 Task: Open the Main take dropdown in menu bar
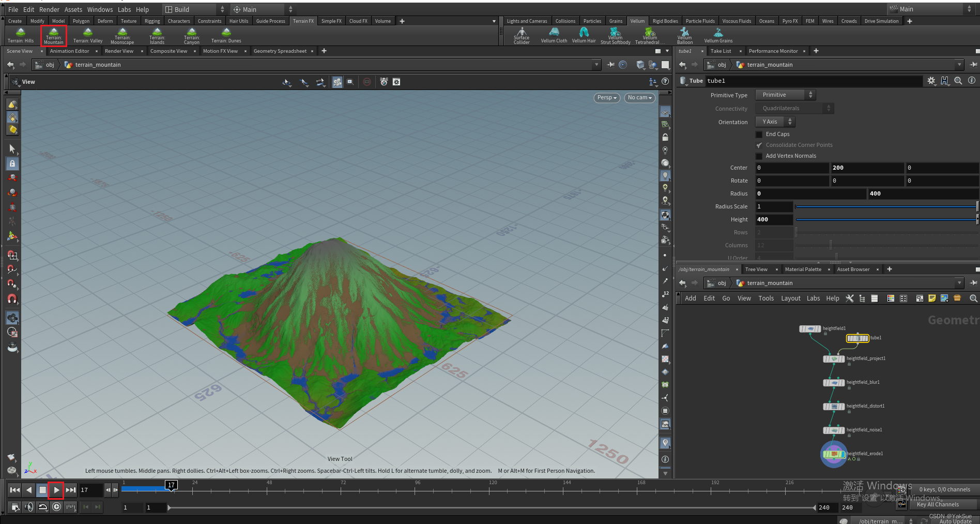tap(930, 9)
